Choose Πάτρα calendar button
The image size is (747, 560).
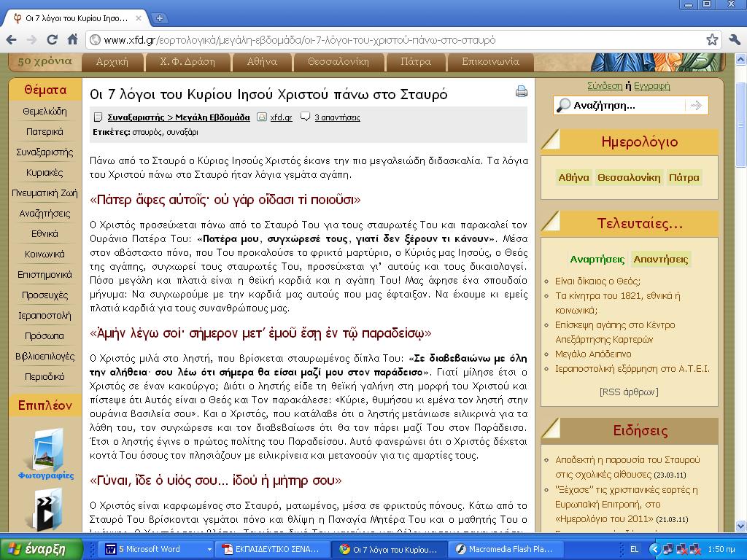pos(684,178)
